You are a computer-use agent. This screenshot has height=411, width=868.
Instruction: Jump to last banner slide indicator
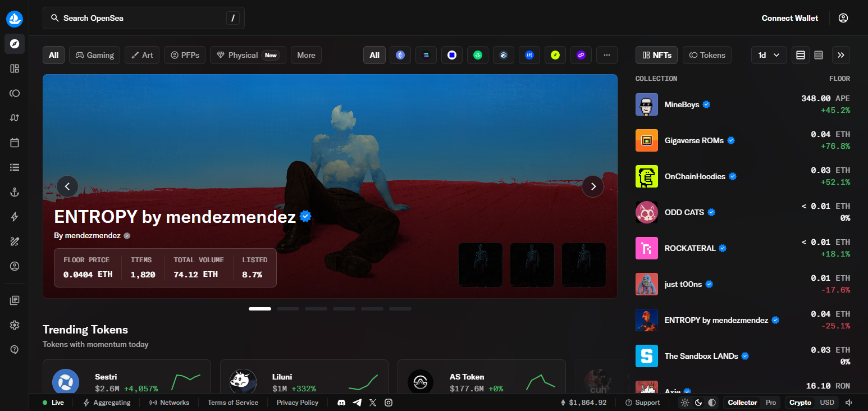[400, 309]
